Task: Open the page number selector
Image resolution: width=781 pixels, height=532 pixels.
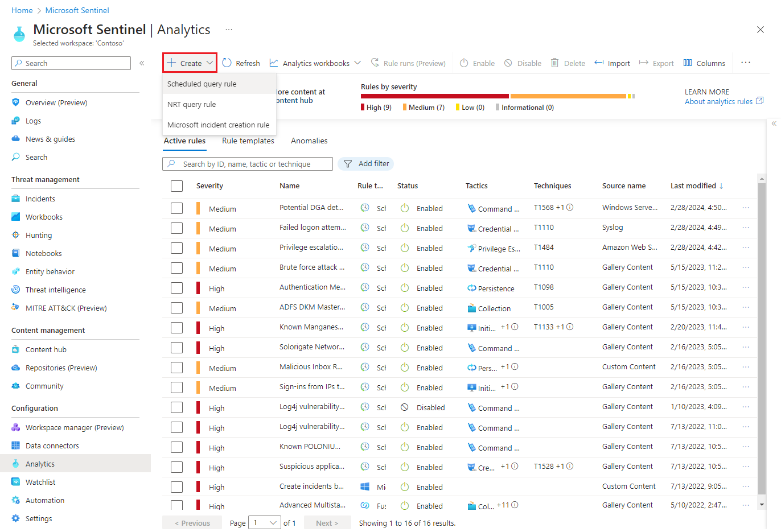Action: pyautogui.click(x=264, y=522)
